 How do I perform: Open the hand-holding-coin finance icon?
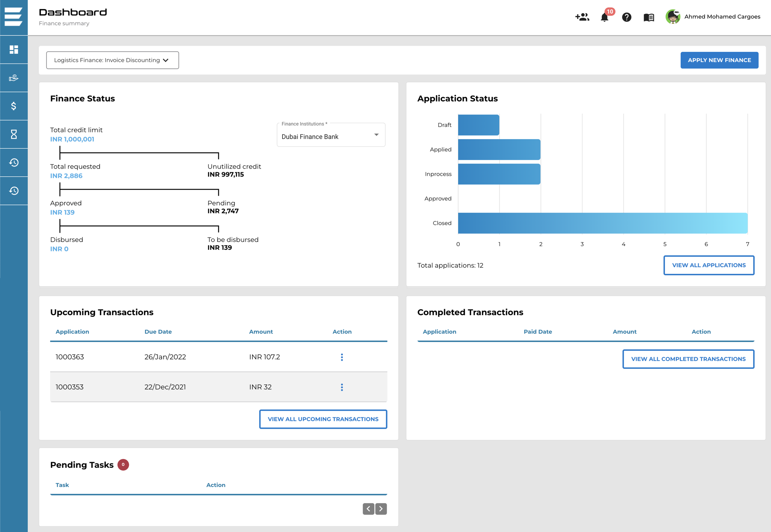pos(14,78)
